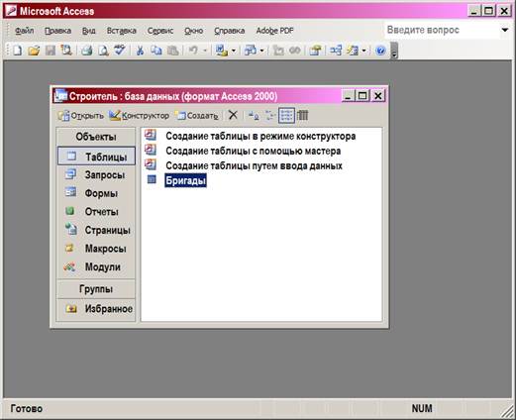Select Модули in objects pane
Screen dimensions: 516x420
click(96, 266)
